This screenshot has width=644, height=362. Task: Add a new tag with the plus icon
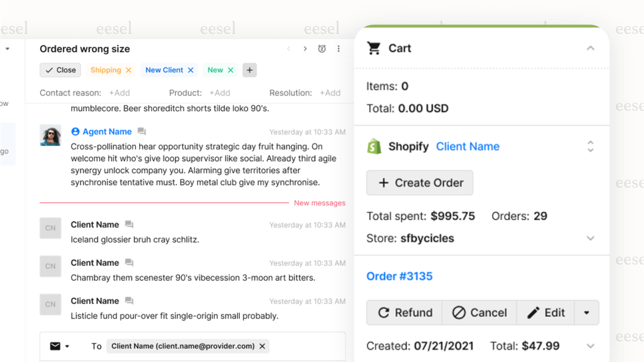[250, 70]
